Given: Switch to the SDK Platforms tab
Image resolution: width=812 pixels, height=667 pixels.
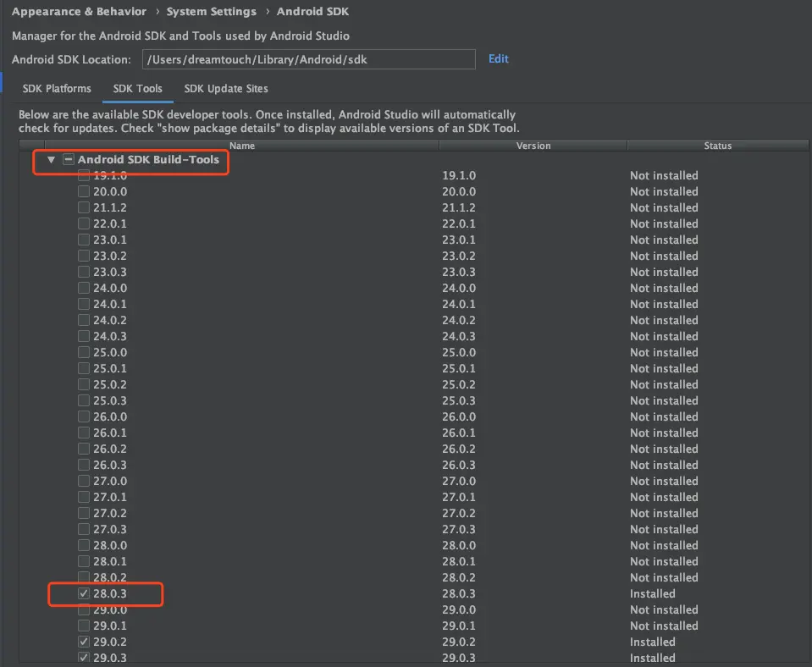Looking at the screenshot, I should pos(57,89).
